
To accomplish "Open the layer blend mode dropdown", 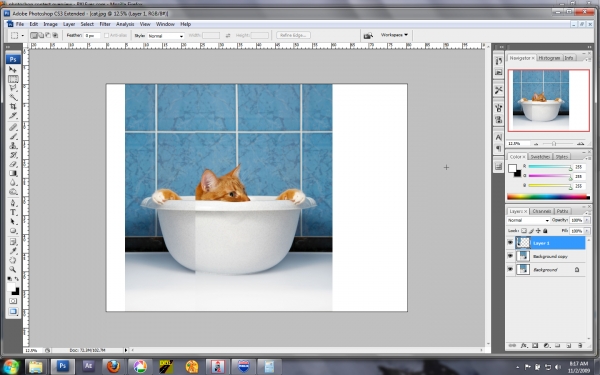I will [x=528, y=220].
